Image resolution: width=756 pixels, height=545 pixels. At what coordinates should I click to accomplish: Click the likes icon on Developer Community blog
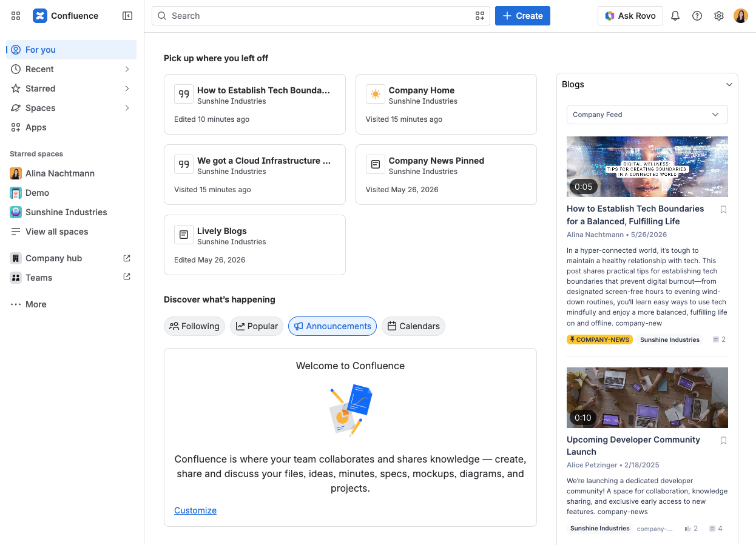[x=687, y=529]
